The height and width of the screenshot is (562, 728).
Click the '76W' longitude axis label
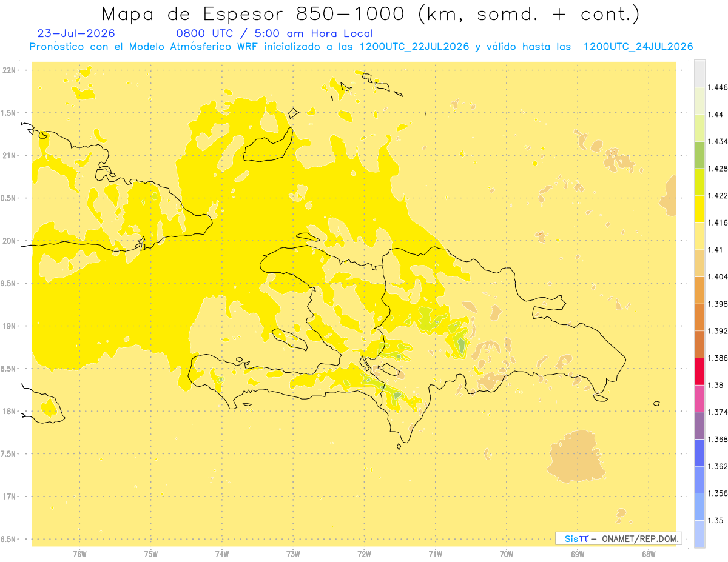(x=80, y=554)
